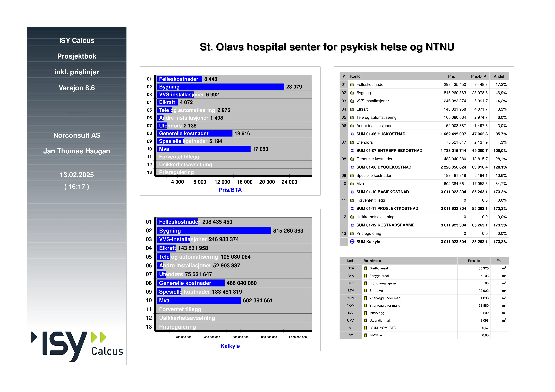Select the yellow icon beside INV/BTA

pos(366,335)
